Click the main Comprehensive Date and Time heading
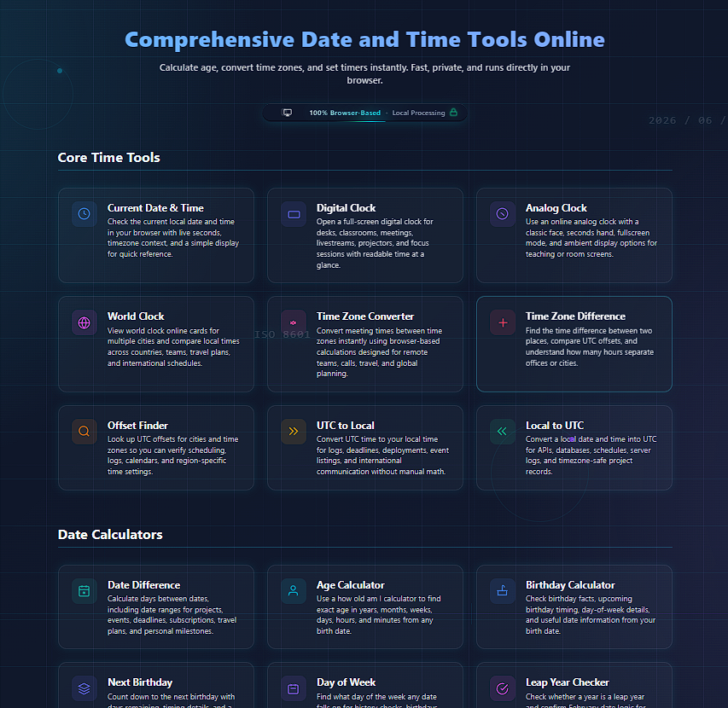Image resolution: width=728 pixels, height=708 pixels. click(x=364, y=39)
